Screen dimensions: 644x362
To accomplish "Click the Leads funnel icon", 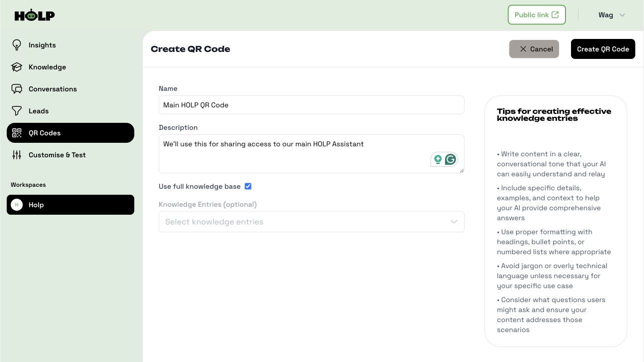I will (17, 111).
